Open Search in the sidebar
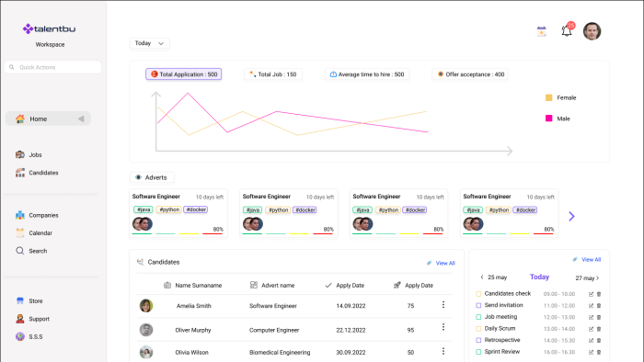The height and width of the screenshot is (362, 644). coord(31,251)
